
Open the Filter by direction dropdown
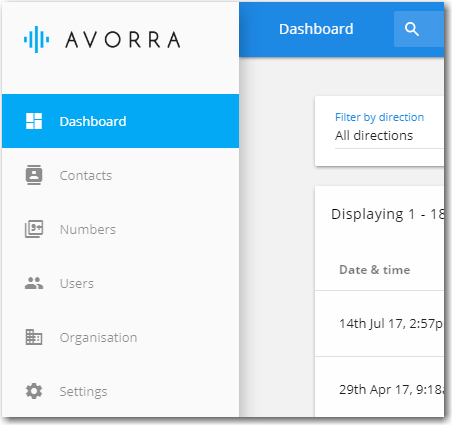[x=389, y=131]
